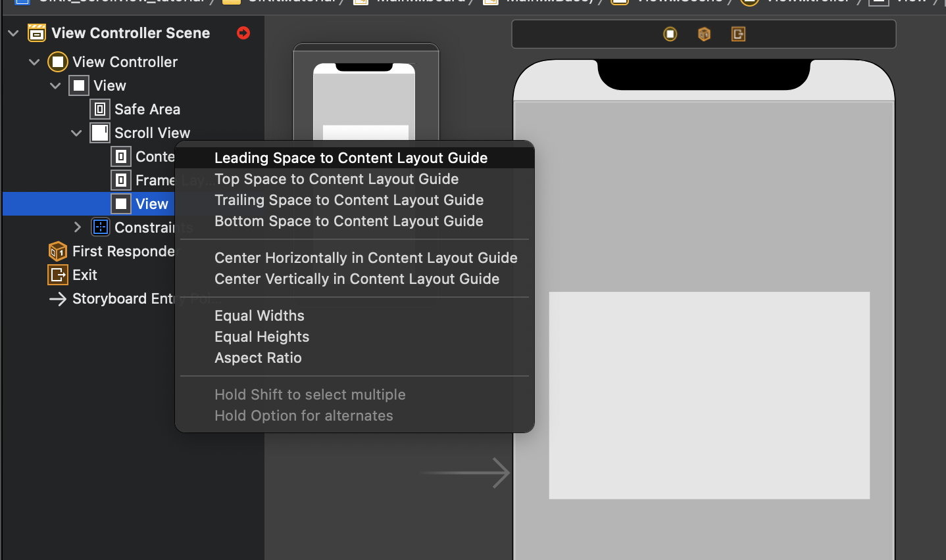946x560 pixels.
Task: Select the Exit row label
Action: point(85,275)
